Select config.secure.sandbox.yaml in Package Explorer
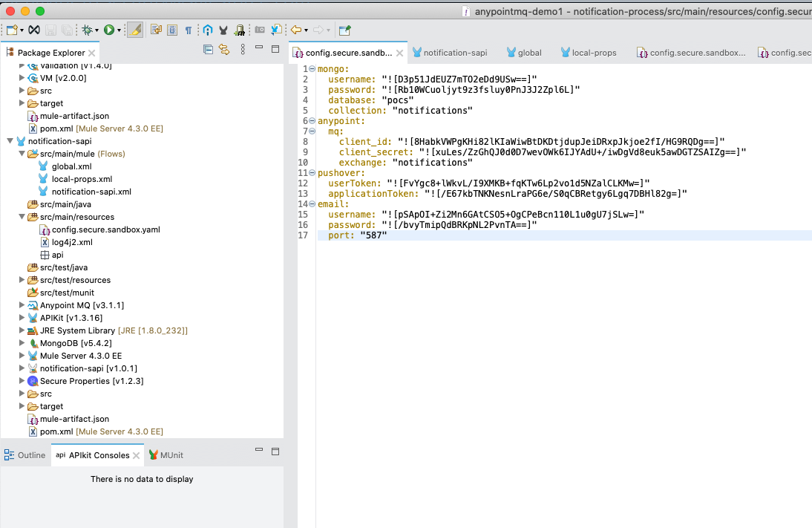812x528 pixels. tap(105, 229)
